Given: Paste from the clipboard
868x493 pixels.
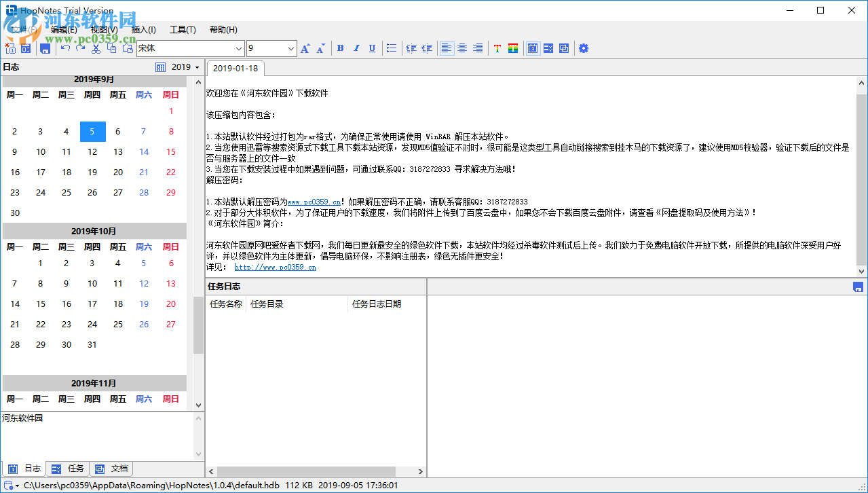Looking at the screenshot, I should [x=126, y=48].
